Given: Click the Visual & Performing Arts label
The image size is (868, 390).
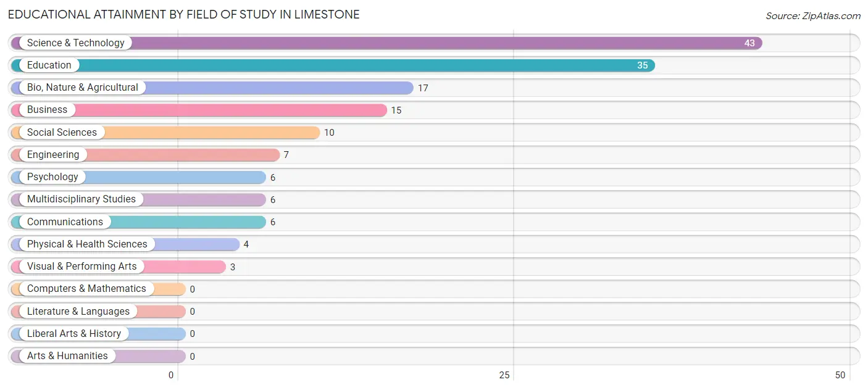Looking at the screenshot, I should click(81, 266).
